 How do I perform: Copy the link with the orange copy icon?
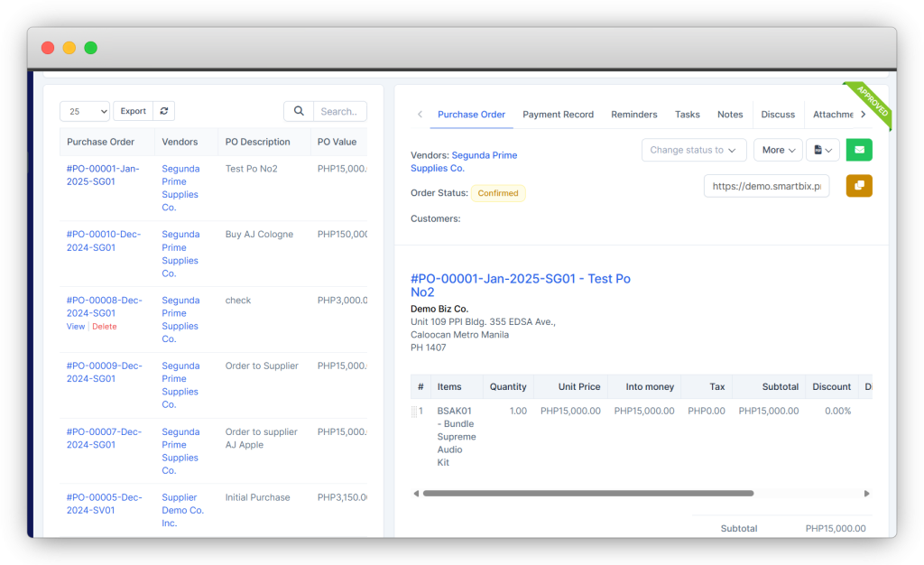(859, 186)
